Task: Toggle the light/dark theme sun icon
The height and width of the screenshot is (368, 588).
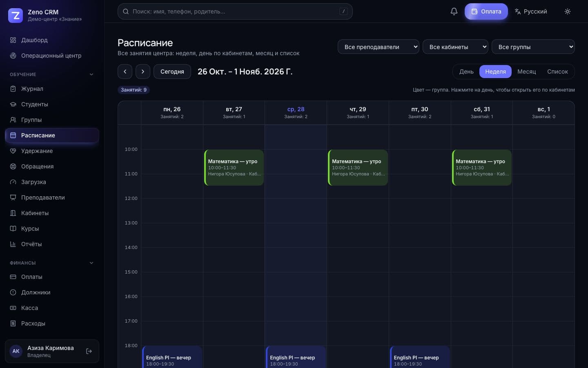Action: 568,11
